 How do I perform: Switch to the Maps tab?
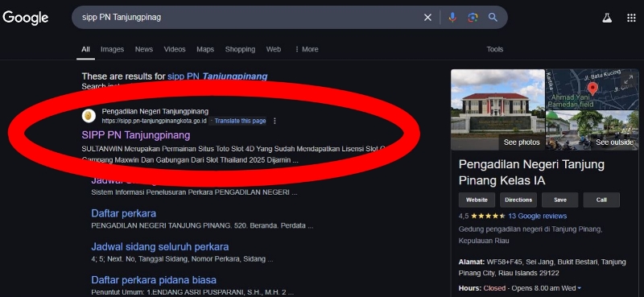[205, 49]
